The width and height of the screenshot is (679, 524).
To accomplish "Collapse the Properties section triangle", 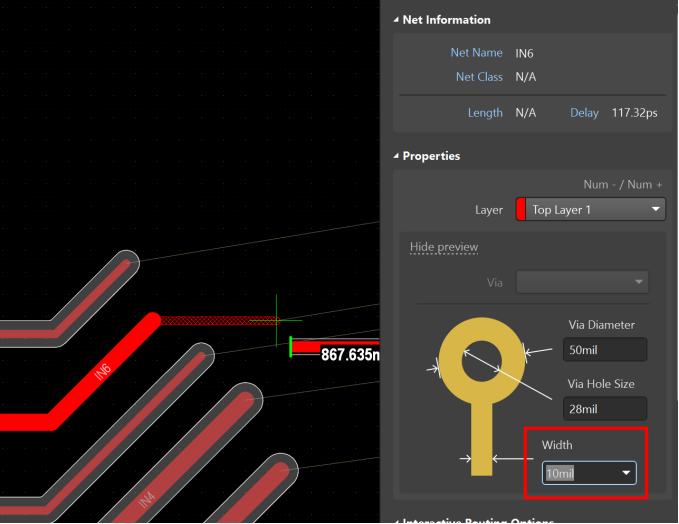I will coord(396,156).
